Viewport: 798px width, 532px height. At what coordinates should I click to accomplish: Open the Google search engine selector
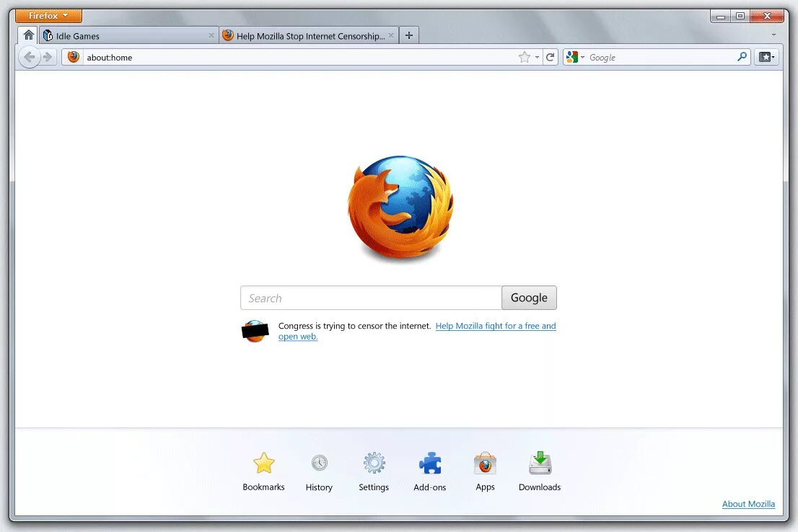[x=575, y=58]
